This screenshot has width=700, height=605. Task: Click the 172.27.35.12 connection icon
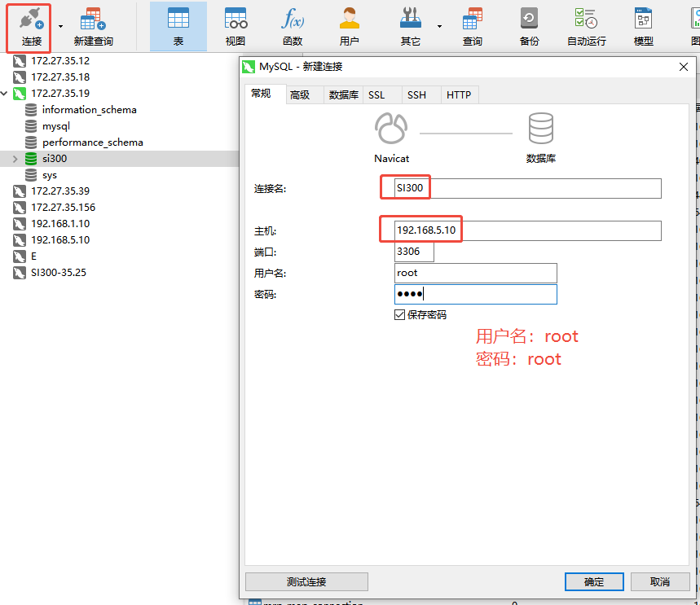20,61
